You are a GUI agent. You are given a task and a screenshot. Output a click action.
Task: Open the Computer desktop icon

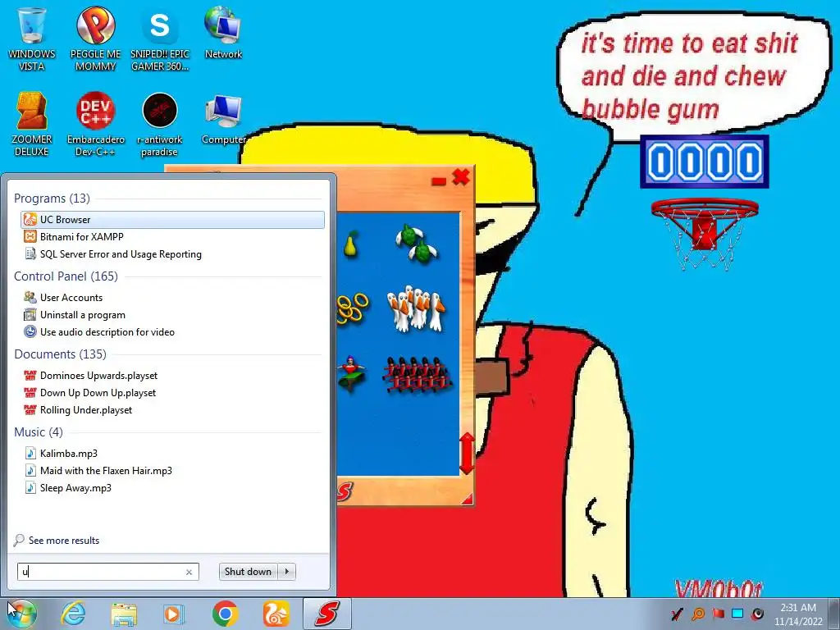pos(223,119)
